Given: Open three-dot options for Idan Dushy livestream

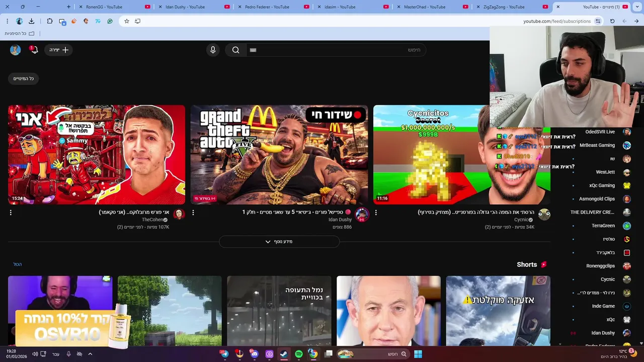Looking at the screenshot, I should pos(193,212).
